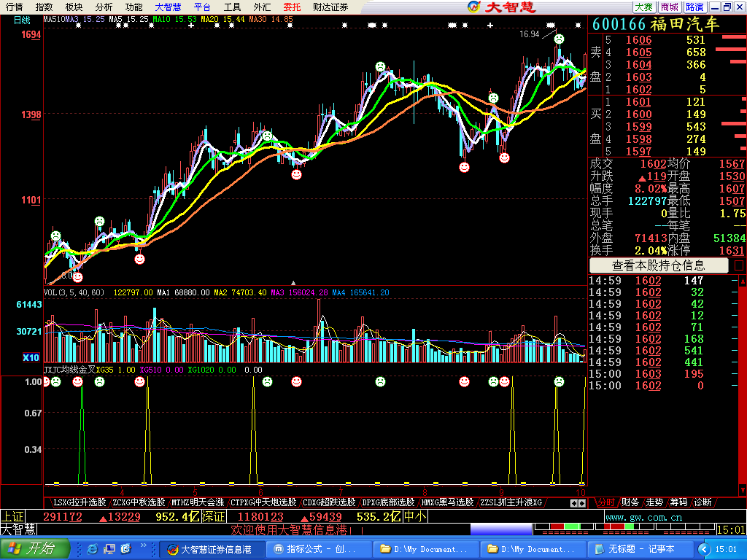Click the 中小 index label in status bar
Image resolution: width=747 pixels, height=560 pixels.
(x=415, y=516)
